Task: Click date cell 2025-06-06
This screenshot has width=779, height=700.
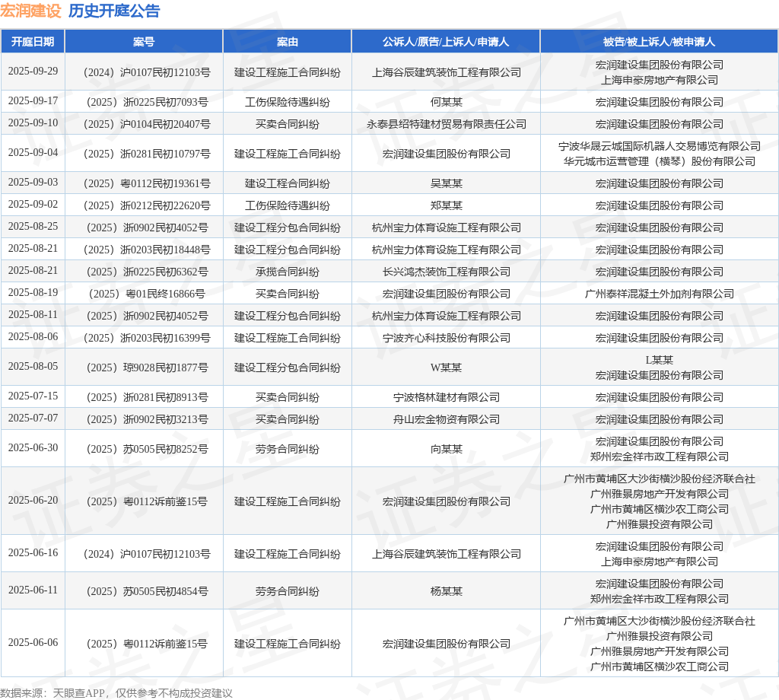Action: (33, 643)
